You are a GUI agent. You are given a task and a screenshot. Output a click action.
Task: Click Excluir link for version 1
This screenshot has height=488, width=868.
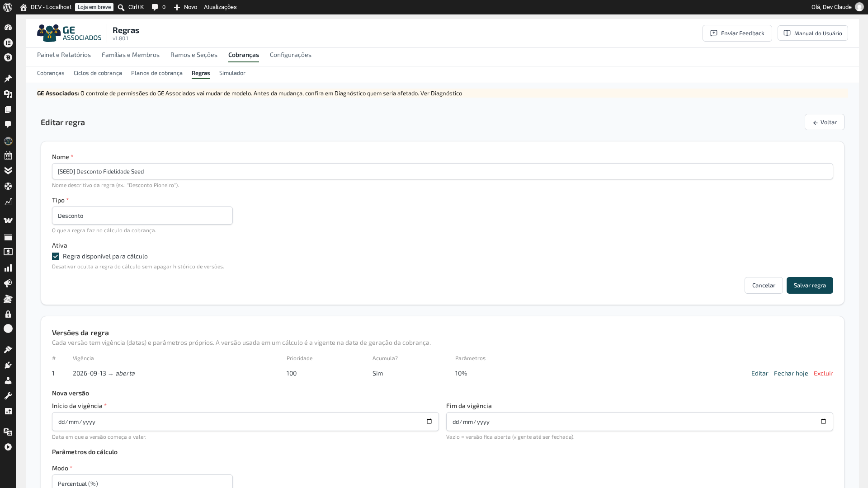[x=823, y=373]
